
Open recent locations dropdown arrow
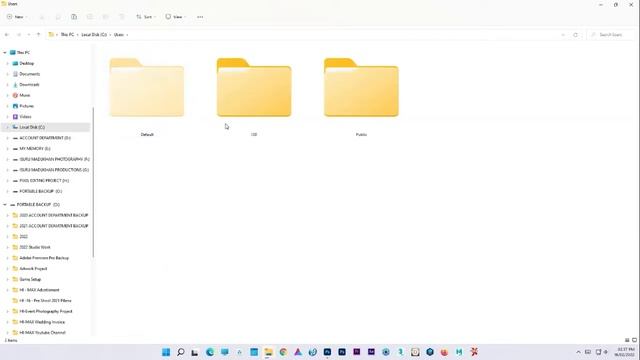[29, 35]
